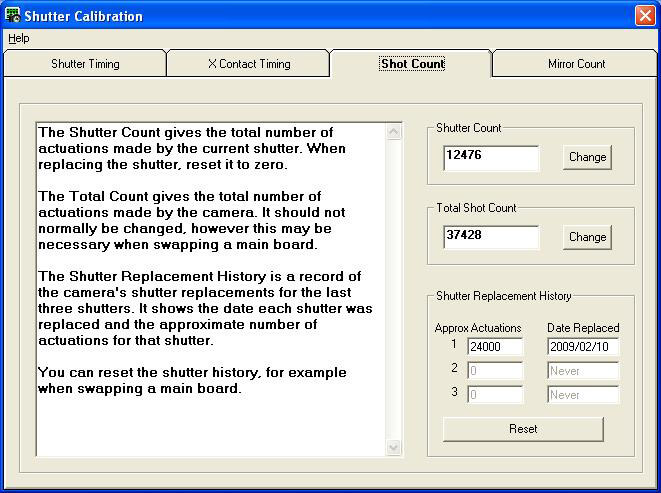Viewport: 661px width, 493px height.
Task: Click the Shutter Calibration title bar icon
Action: click(x=13, y=15)
